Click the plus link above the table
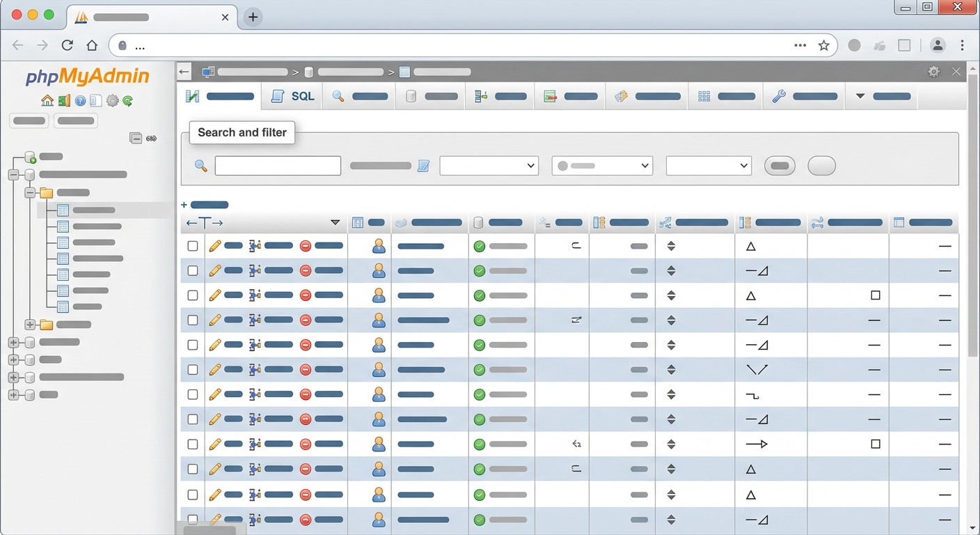The height and width of the screenshot is (535, 980). tap(205, 205)
